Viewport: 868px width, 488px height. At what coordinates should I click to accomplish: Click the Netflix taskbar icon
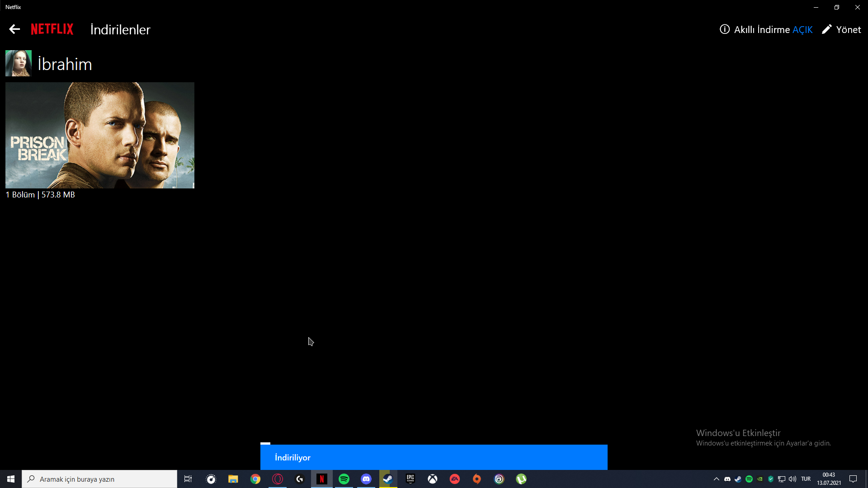[x=322, y=479]
